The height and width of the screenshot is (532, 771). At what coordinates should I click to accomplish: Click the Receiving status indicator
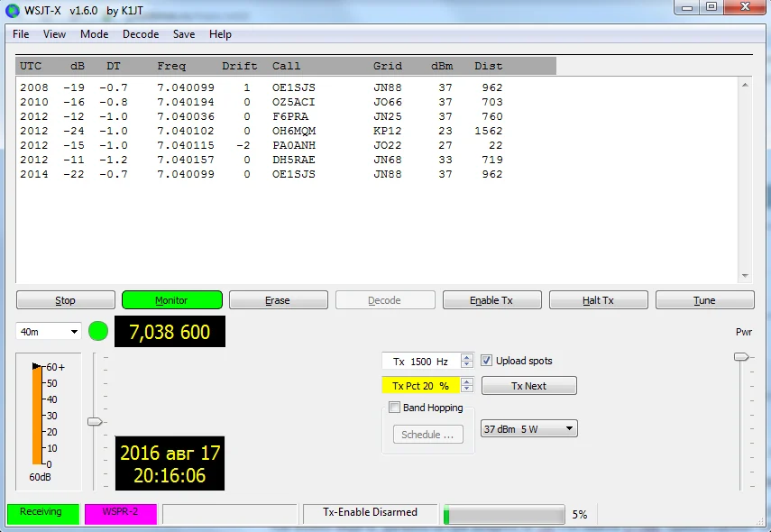coord(43,513)
